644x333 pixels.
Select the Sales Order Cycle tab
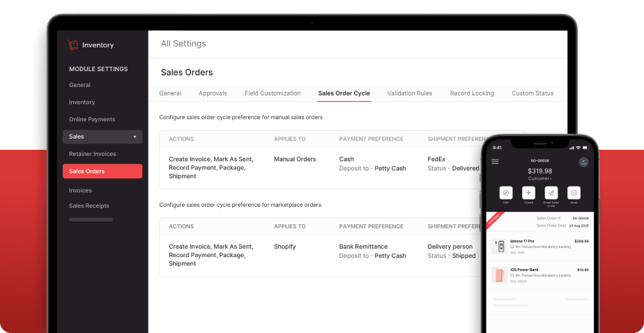(x=344, y=93)
